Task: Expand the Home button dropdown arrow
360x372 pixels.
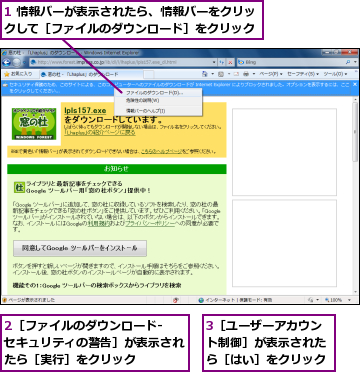Action: [x=213, y=74]
